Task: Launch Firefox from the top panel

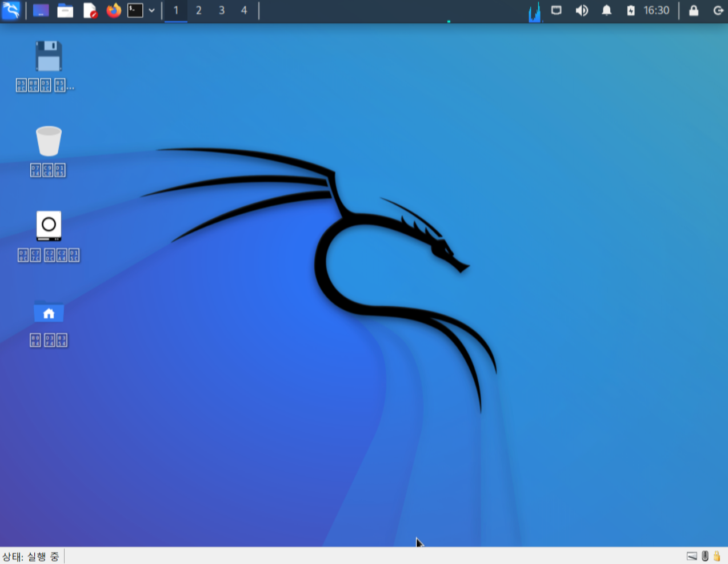Action: click(x=114, y=10)
